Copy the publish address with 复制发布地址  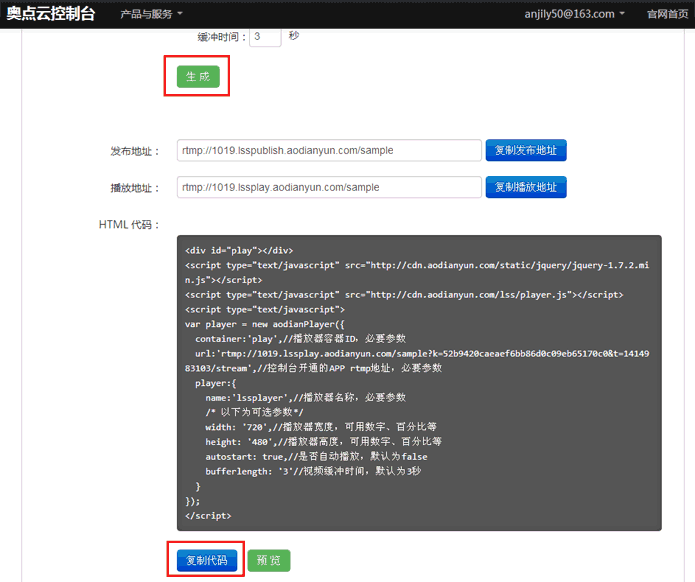coord(526,150)
